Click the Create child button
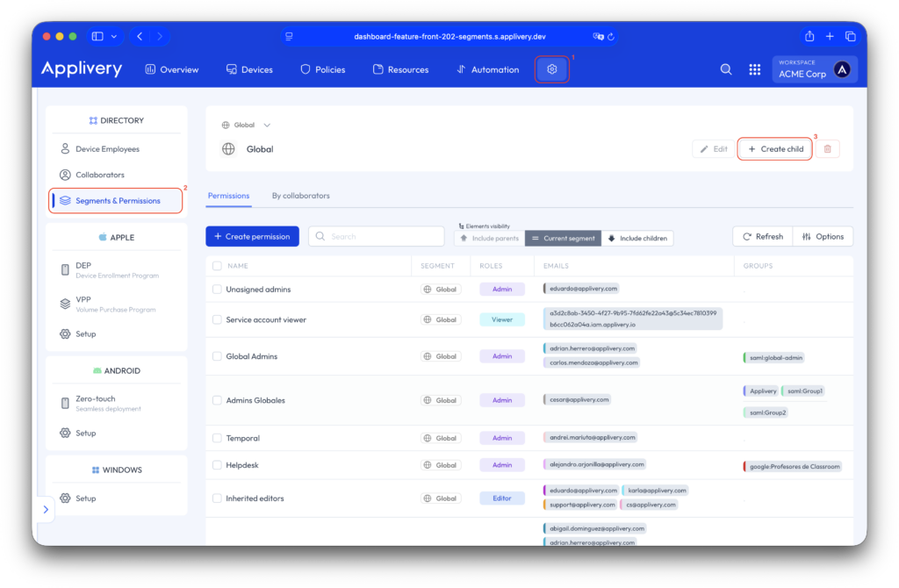This screenshot has width=899, height=588. click(774, 148)
